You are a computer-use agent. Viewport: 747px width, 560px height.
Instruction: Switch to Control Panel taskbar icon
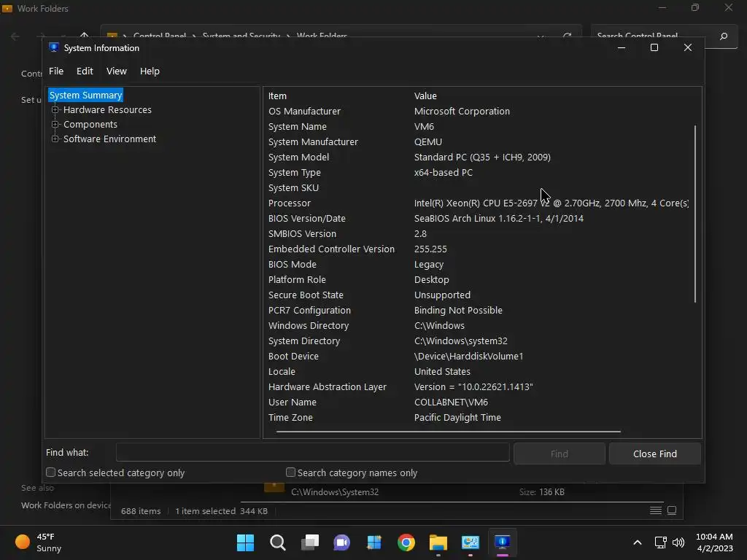(x=471, y=542)
